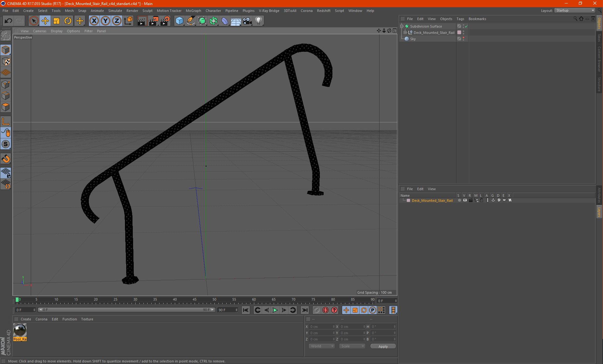Click the Undo arrow icon
603x364 pixels.
tap(8, 21)
